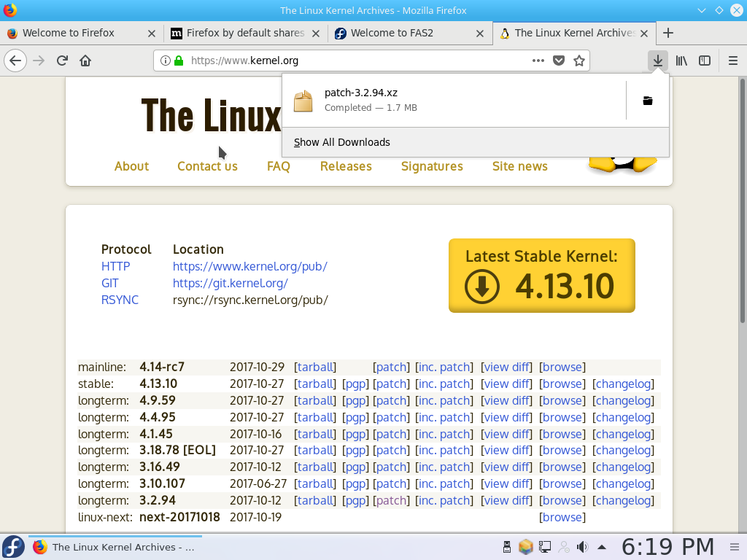Click the browser Back arrow button
The height and width of the screenshot is (560, 747).
(x=15, y=61)
